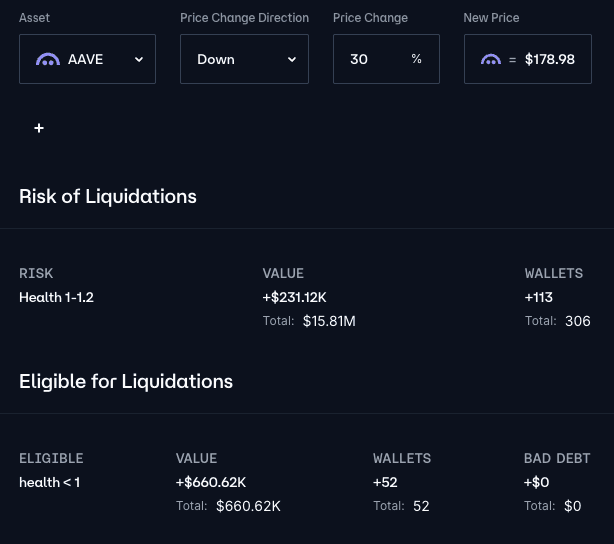Click the BAD DEBT column header
This screenshot has width=614, height=544.
pos(557,458)
